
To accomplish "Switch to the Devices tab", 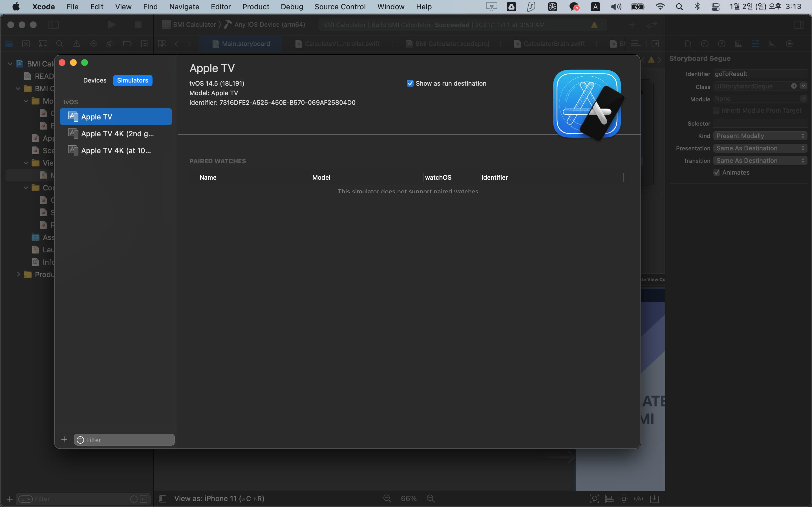I will pyautogui.click(x=95, y=81).
